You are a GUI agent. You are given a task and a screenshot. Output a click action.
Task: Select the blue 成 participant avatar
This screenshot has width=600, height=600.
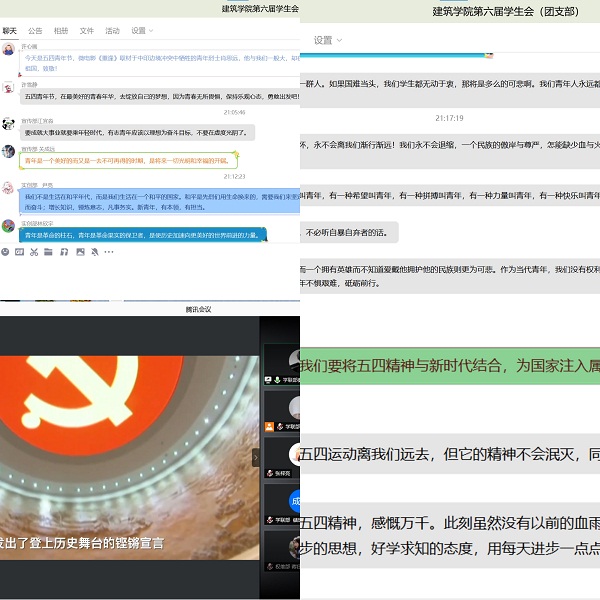point(295,502)
